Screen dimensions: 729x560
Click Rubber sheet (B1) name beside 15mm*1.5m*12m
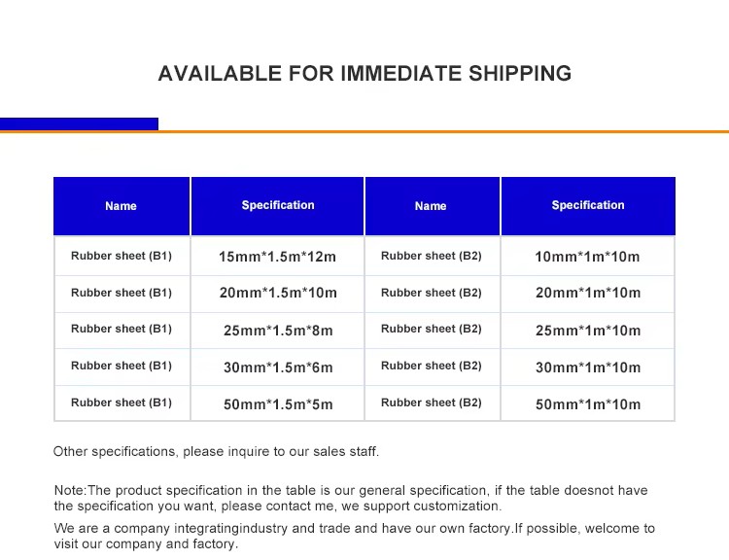(x=121, y=256)
